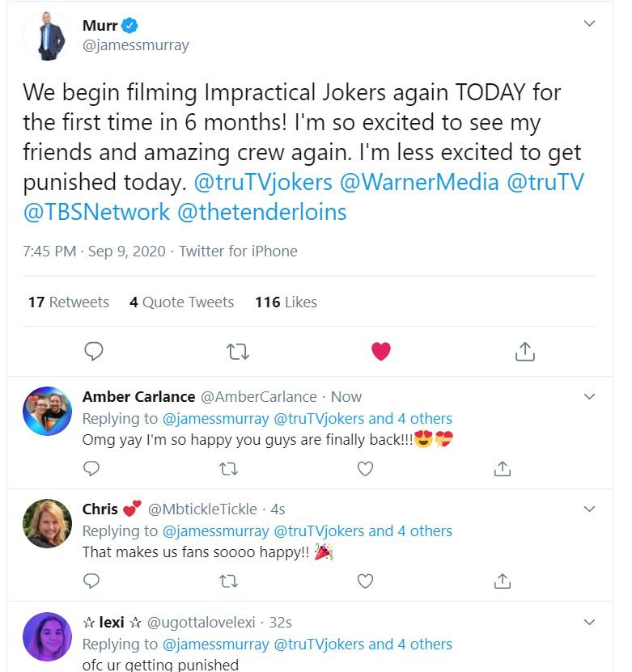Expand options menu for Amber Carlance's reply
This screenshot has width=632, height=672.
click(x=589, y=396)
